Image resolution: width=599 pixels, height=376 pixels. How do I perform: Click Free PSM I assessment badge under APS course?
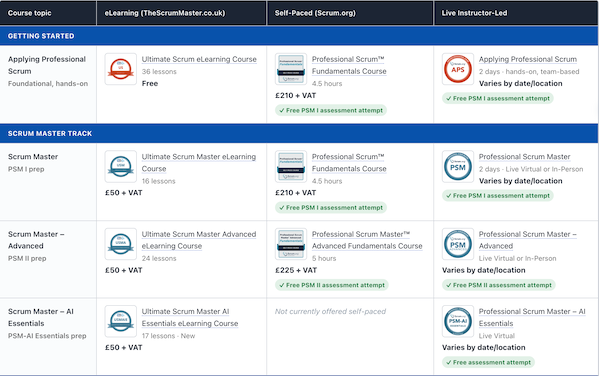click(498, 98)
